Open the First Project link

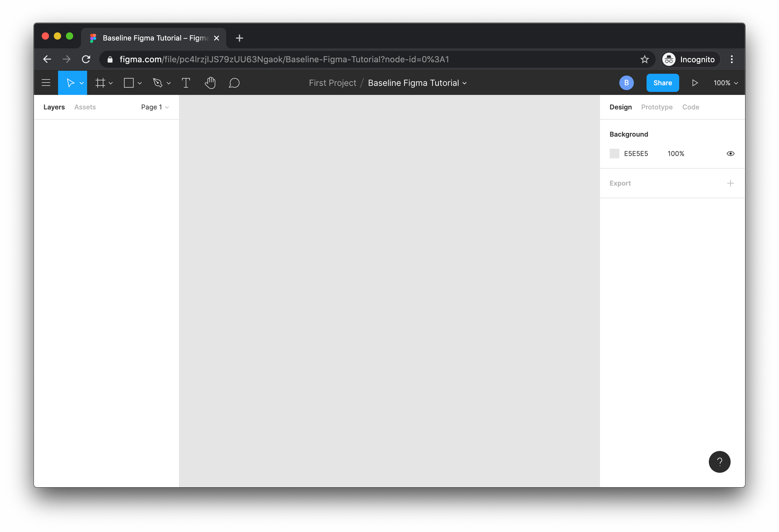click(332, 83)
